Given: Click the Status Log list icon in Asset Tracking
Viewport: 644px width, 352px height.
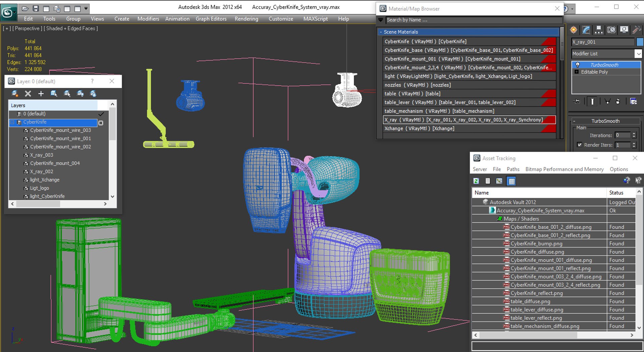Looking at the screenshot, I should tap(488, 181).
